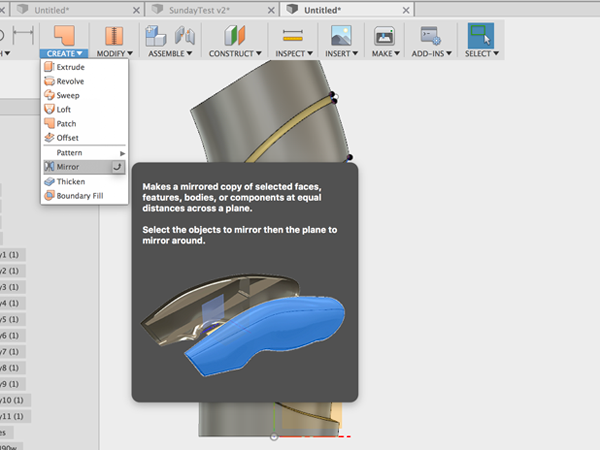Viewport: 600px width, 450px height.
Task: Click the Insert image icon
Action: [341, 36]
